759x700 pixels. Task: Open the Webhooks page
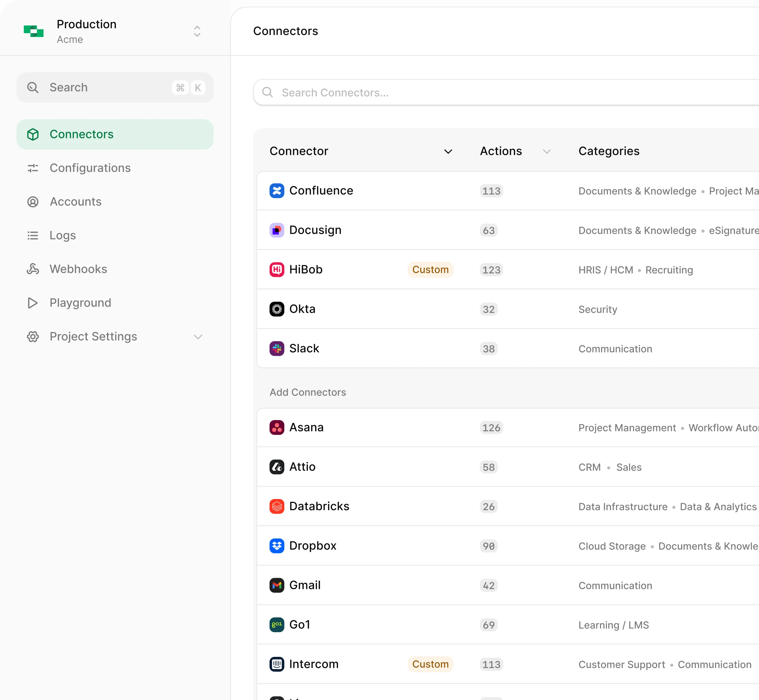pos(115,269)
